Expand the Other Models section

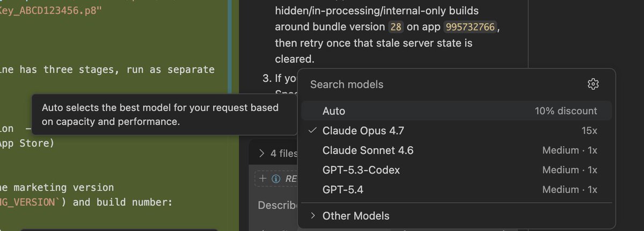[456, 215]
